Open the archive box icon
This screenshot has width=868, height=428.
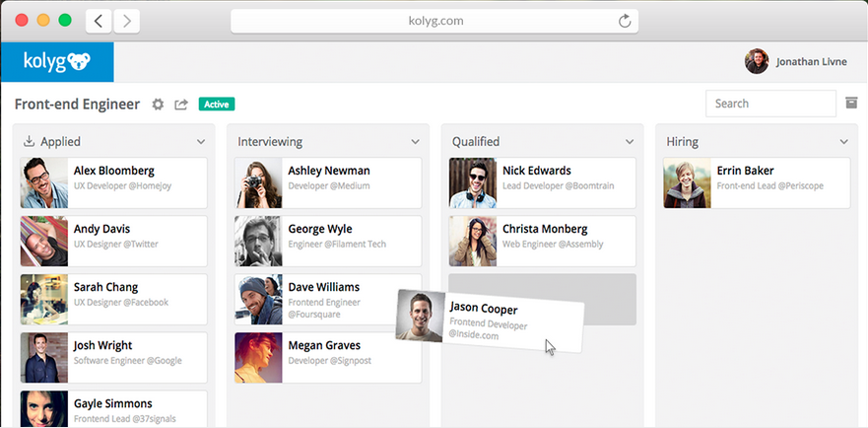[851, 103]
